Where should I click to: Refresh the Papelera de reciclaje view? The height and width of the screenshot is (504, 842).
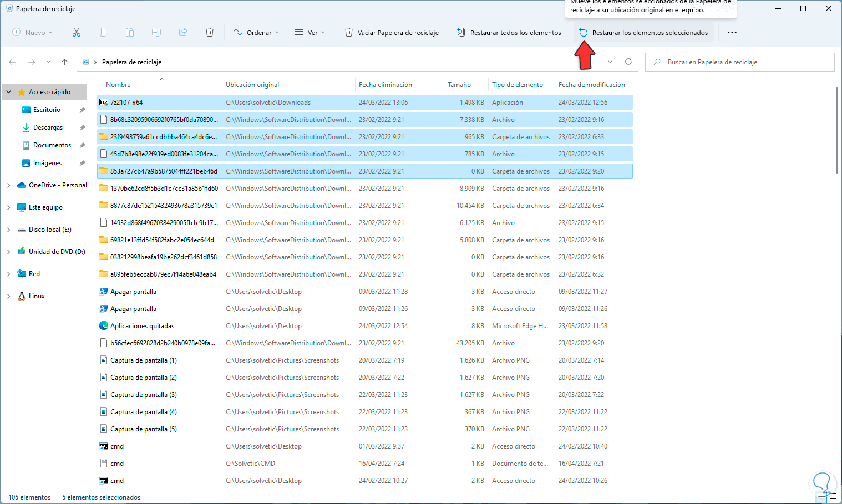point(628,62)
